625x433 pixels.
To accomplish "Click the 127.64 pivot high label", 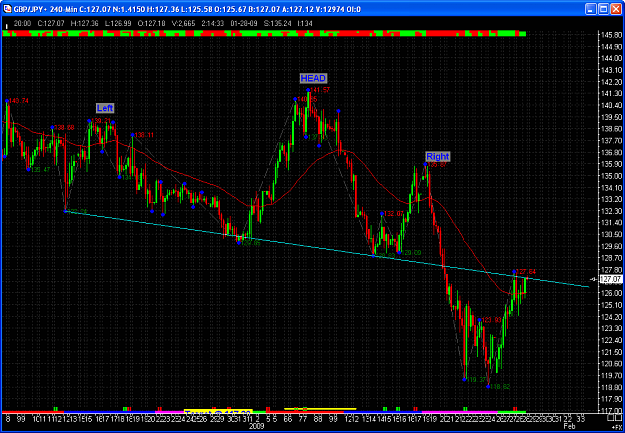I will 526,272.
